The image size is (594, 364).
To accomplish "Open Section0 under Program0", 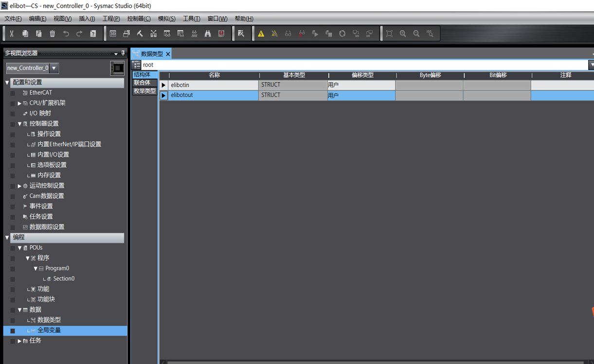I will click(64, 278).
